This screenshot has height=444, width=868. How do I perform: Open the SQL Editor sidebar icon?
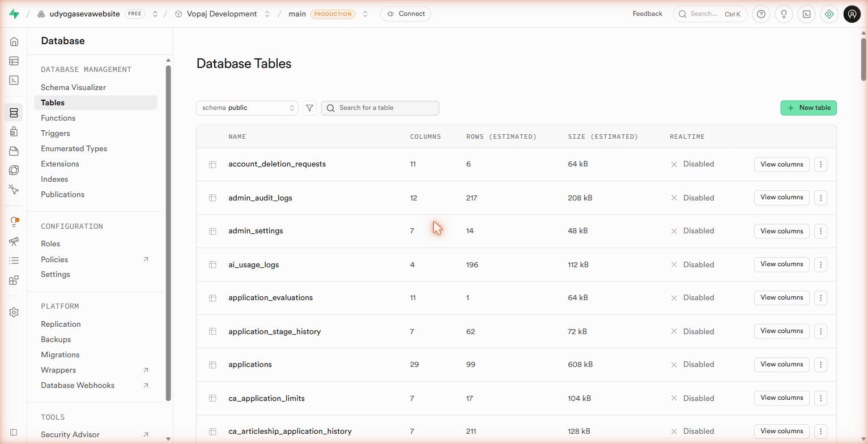[14, 80]
